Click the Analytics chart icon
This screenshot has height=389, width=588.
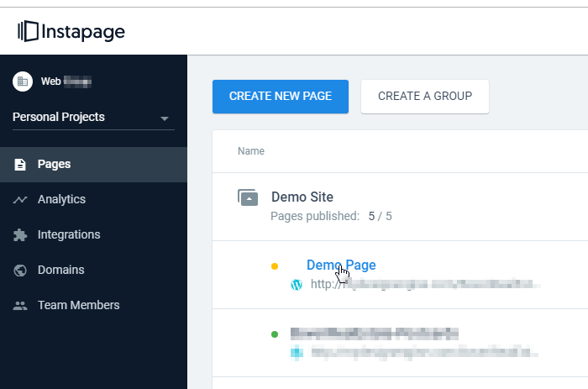pyautogui.click(x=20, y=200)
